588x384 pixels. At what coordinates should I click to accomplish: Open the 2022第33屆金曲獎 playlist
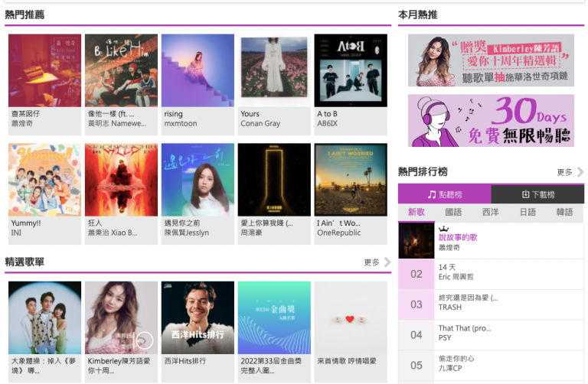click(x=274, y=332)
